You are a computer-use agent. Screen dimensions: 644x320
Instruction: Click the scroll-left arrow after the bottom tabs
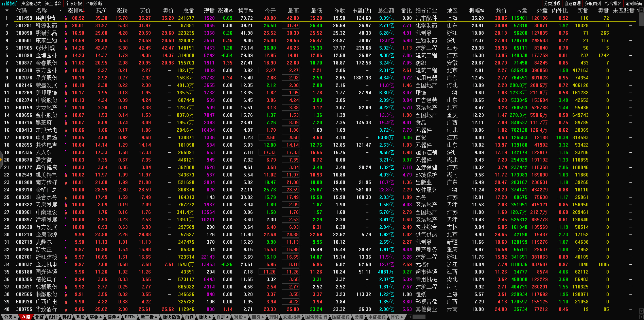[410, 317]
